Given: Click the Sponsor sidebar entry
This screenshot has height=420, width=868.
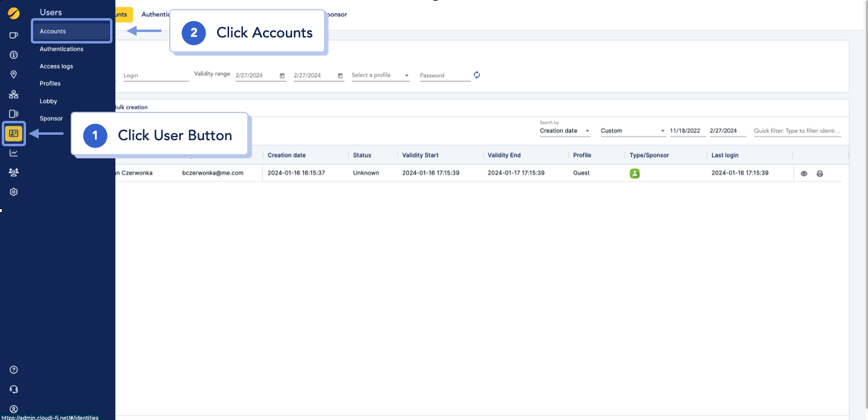Looking at the screenshot, I should coord(51,118).
